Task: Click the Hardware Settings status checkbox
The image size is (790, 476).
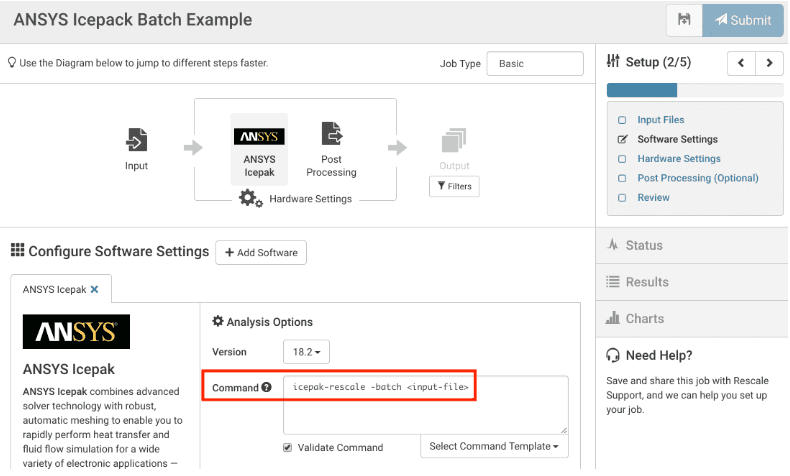Action: coord(622,159)
